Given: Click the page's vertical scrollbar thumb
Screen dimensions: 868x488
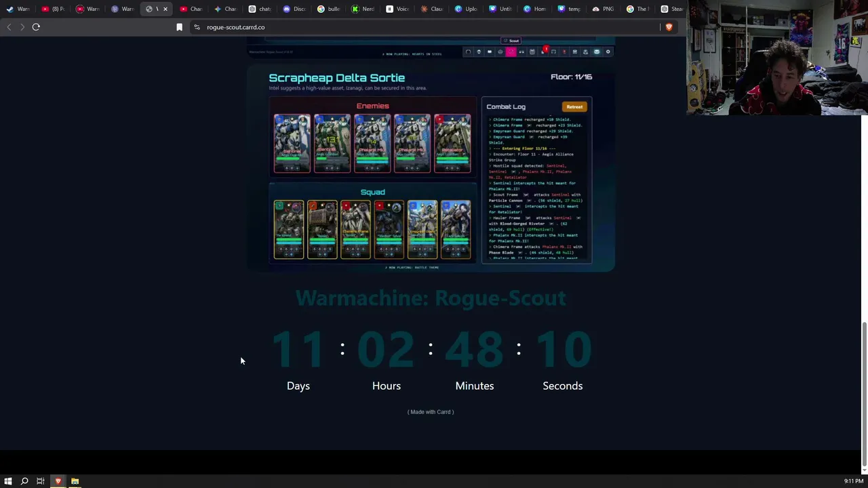Looking at the screenshot, I should (x=863, y=394).
